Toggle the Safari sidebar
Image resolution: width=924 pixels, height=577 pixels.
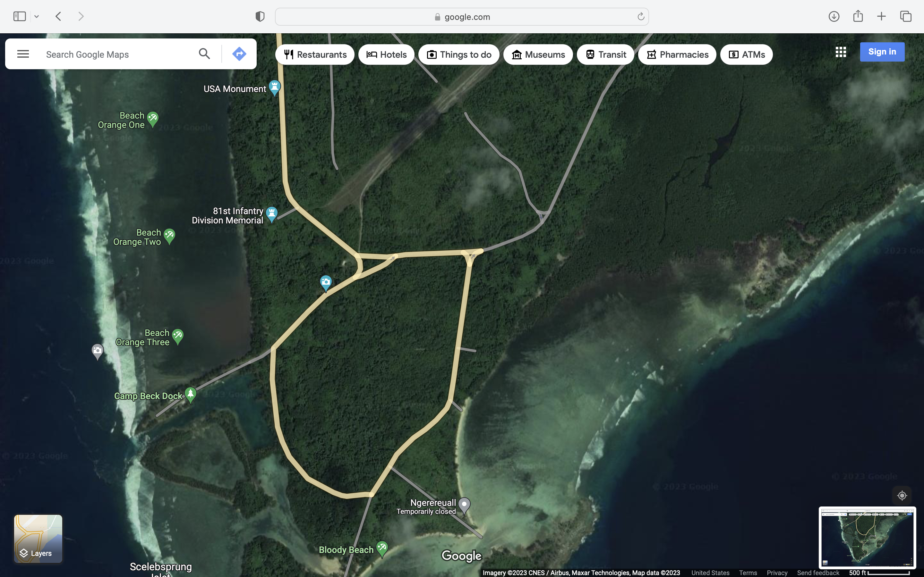coord(20,16)
